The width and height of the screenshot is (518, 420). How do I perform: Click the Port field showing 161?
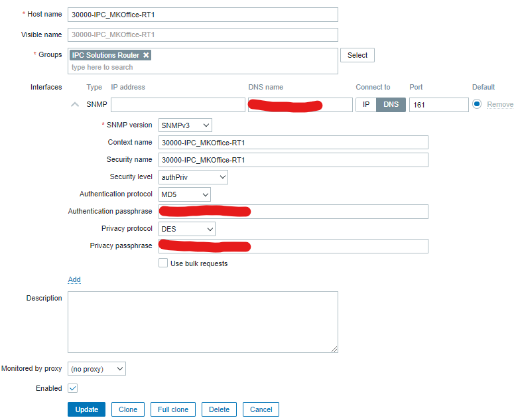point(438,105)
